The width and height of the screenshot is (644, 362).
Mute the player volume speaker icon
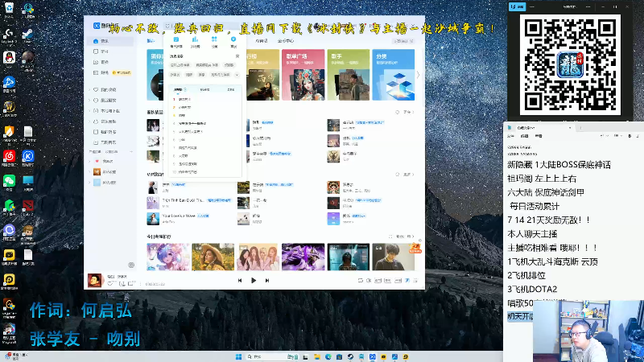point(369,280)
